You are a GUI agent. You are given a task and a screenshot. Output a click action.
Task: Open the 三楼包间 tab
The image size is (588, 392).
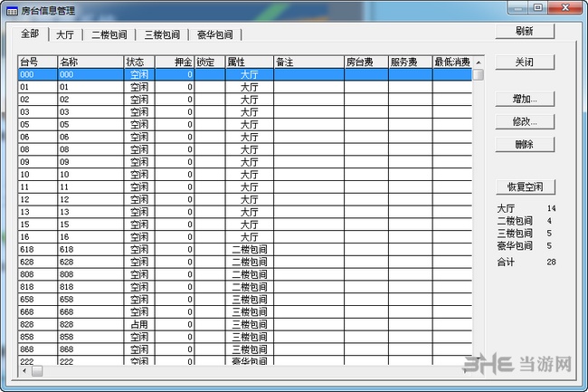tap(162, 35)
